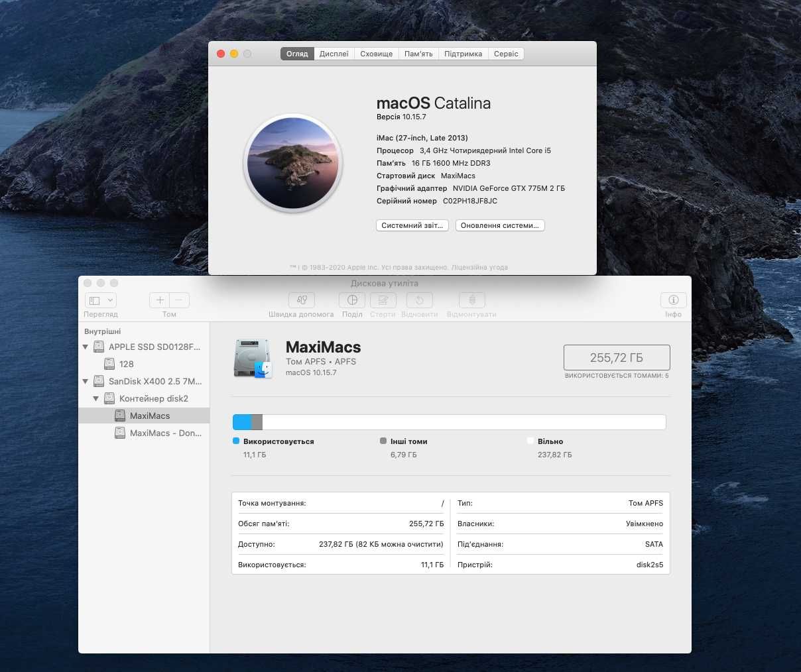Open the View dropdown chevron in Disk Utility

(x=110, y=300)
